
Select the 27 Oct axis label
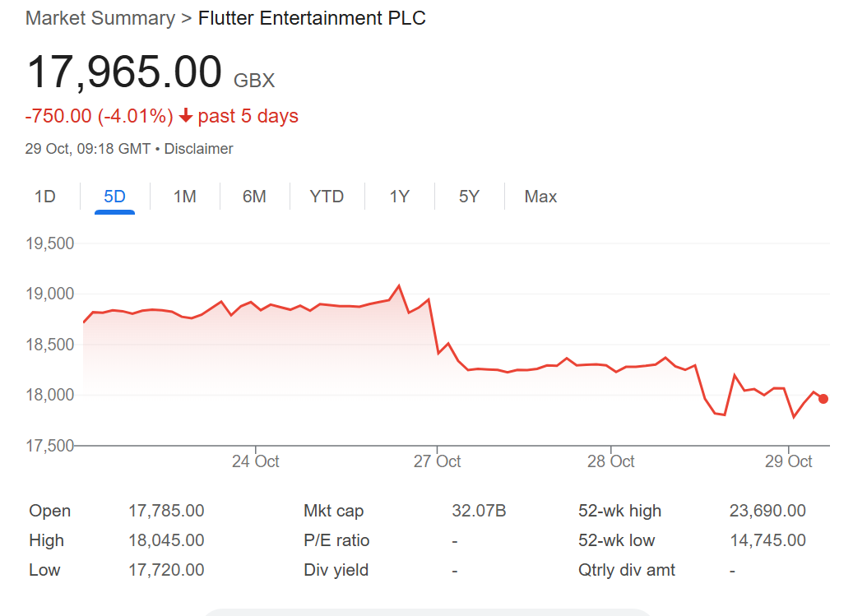(438, 461)
